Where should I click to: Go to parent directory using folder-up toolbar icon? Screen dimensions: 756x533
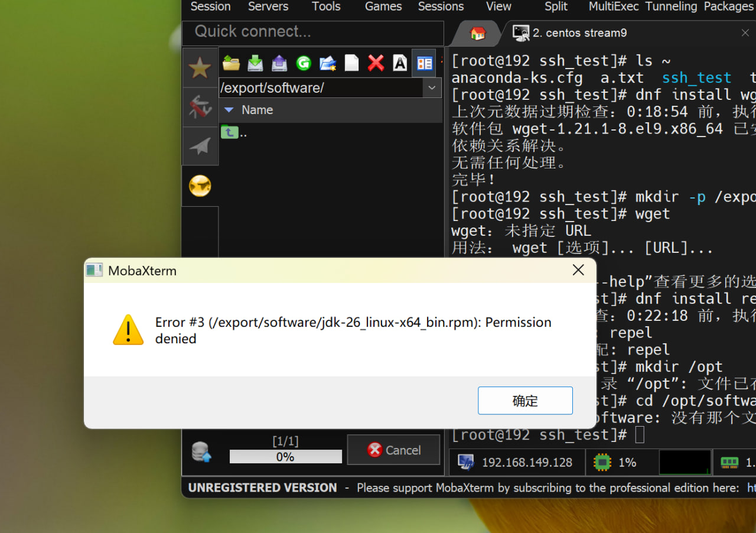[x=231, y=63]
